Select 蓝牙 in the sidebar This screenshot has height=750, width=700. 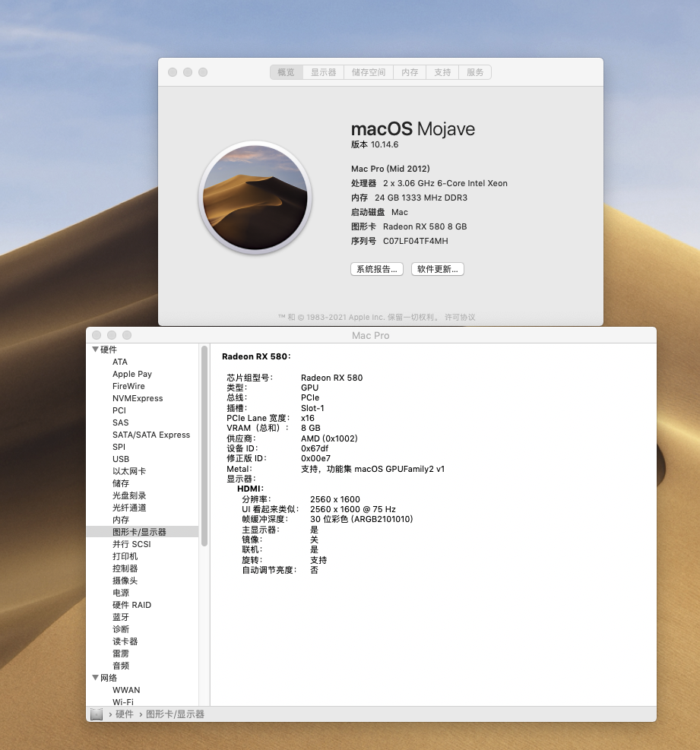(x=121, y=617)
